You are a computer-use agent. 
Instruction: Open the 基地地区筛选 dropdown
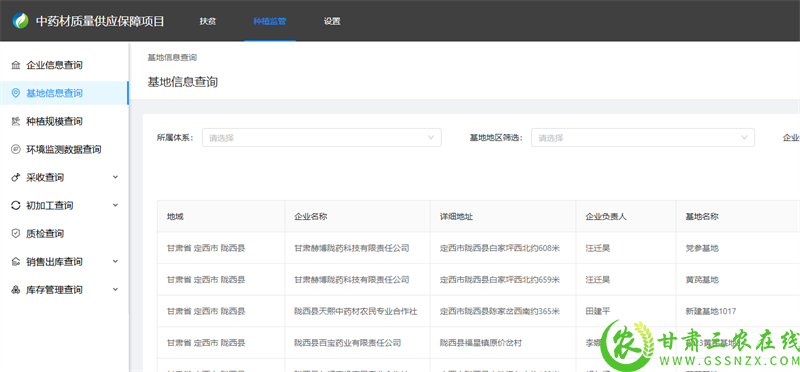point(643,137)
